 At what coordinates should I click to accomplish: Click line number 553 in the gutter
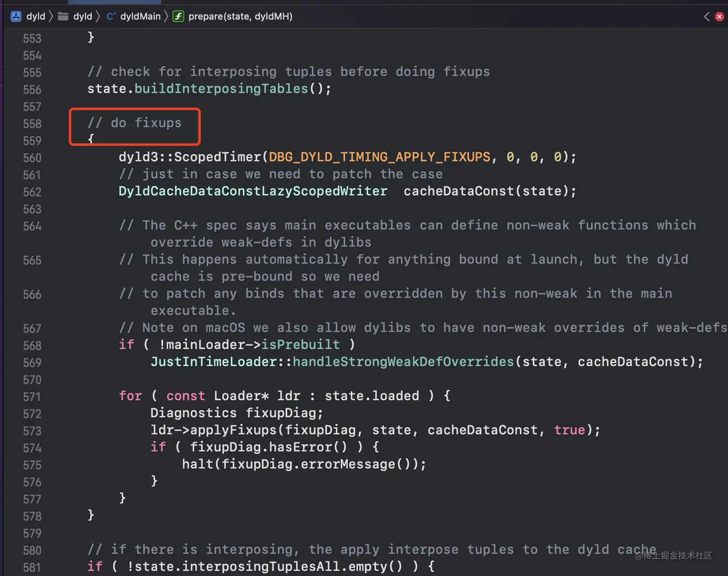coord(32,39)
